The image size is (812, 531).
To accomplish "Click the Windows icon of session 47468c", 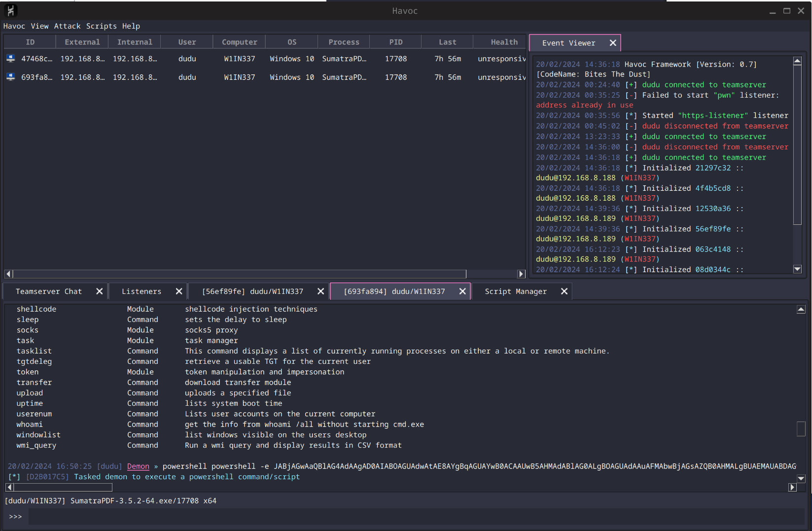I will tap(11, 58).
